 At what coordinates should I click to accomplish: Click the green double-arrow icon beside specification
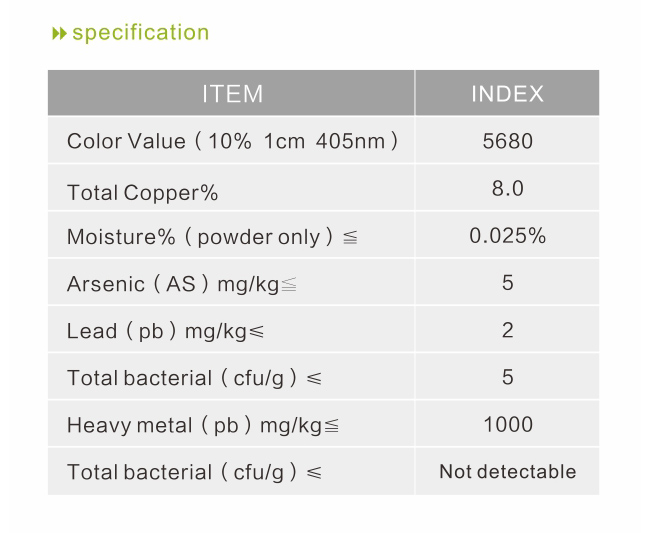[x=59, y=34]
